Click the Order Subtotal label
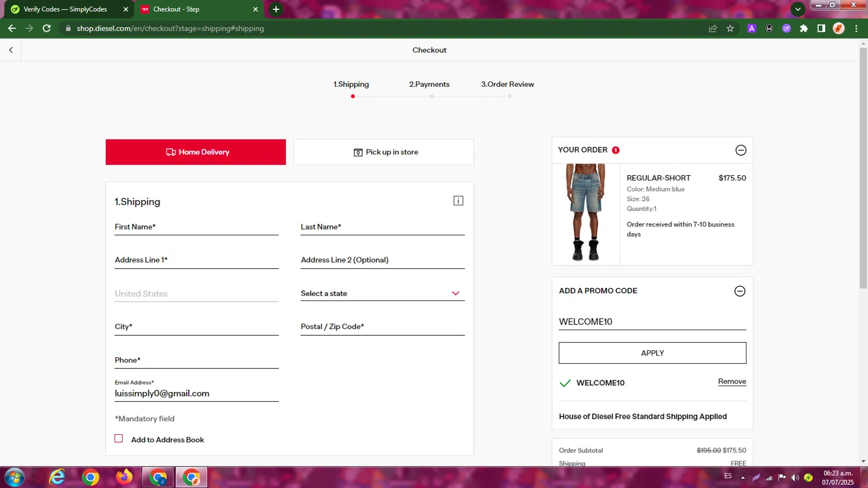The width and height of the screenshot is (868, 488). pyautogui.click(x=581, y=450)
